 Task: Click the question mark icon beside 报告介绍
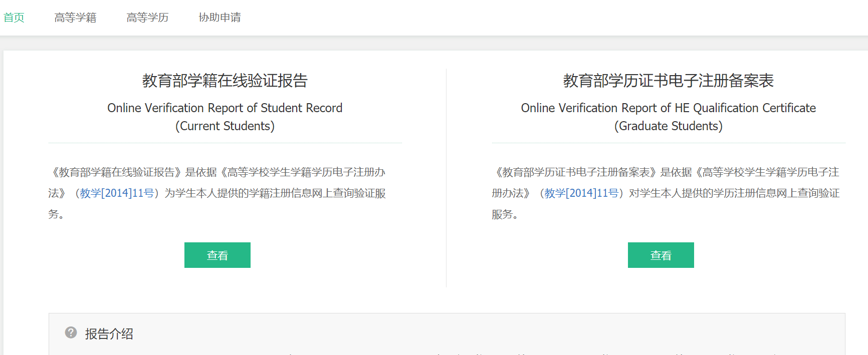pos(71,332)
